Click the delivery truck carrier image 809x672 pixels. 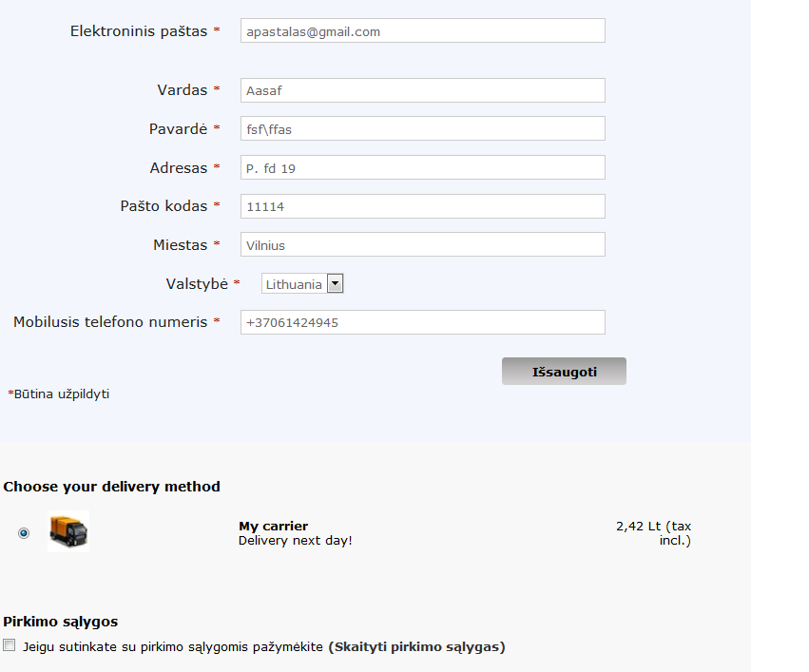pos(68,531)
